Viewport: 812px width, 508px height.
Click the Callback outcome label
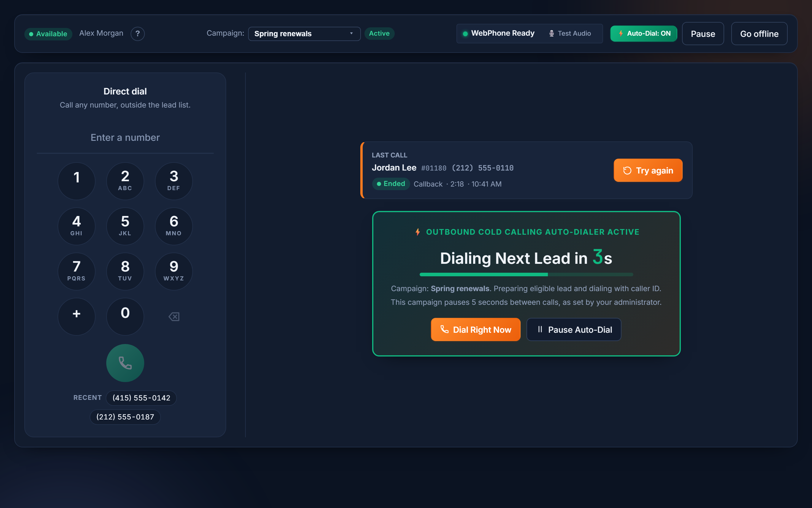[x=428, y=184]
